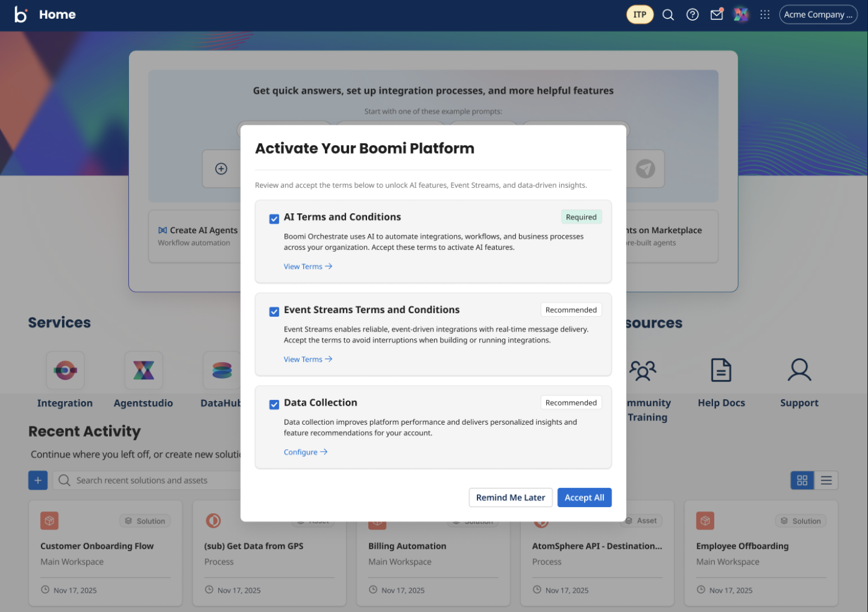Click the send paper plane icon

[646, 169]
